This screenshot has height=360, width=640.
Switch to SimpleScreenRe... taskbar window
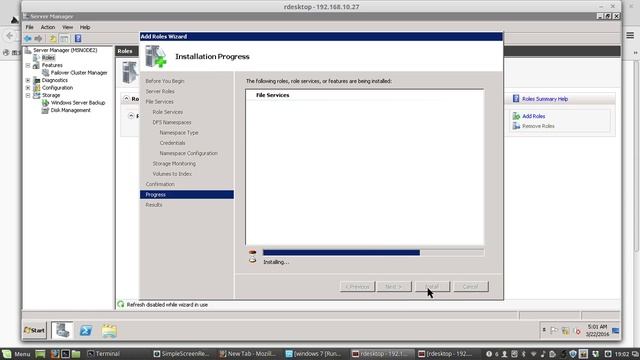181,354
